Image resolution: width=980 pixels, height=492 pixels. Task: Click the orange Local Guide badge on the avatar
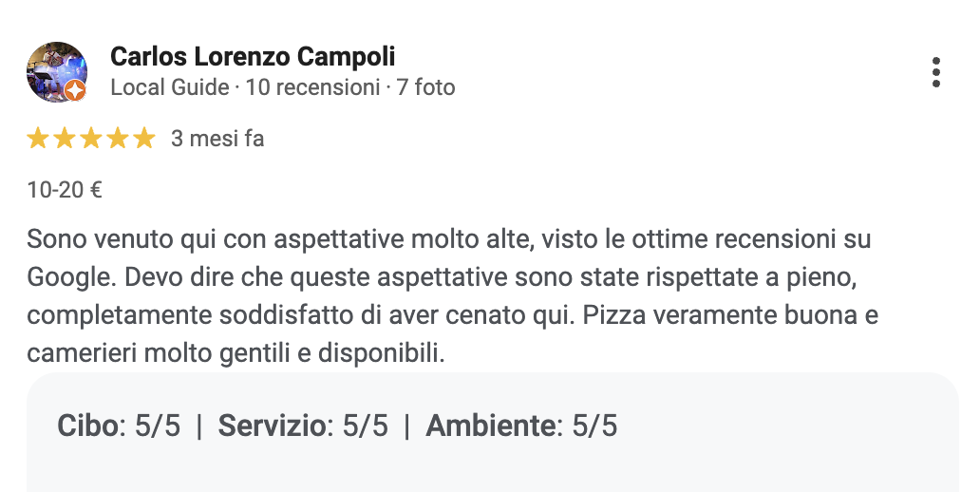(76, 92)
